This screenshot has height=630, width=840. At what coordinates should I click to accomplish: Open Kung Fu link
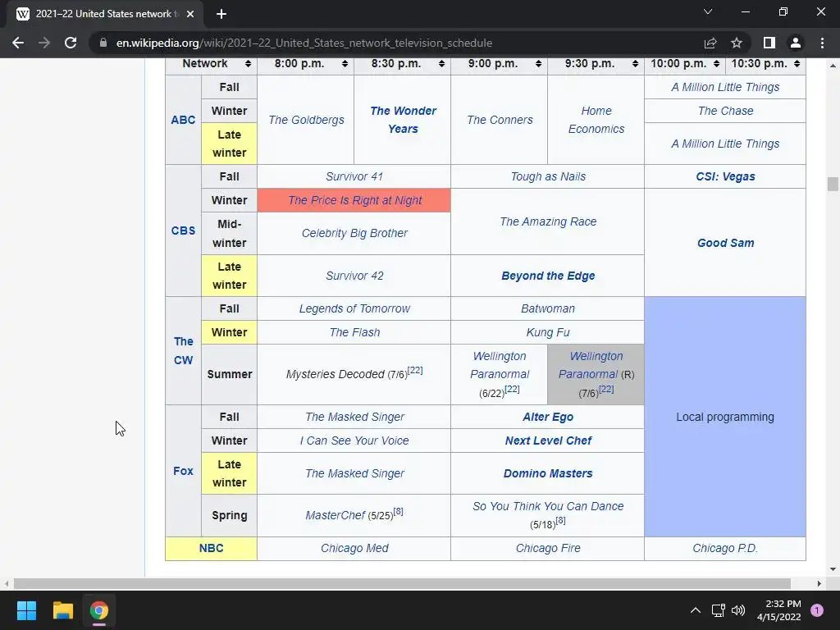[x=548, y=333]
